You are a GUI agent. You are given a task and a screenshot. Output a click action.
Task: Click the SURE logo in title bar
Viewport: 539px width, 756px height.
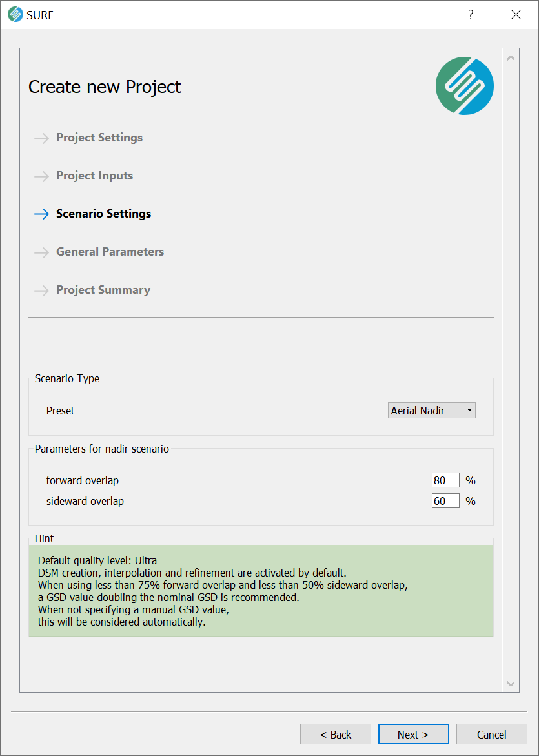pyautogui.click(x=15, y=15)
